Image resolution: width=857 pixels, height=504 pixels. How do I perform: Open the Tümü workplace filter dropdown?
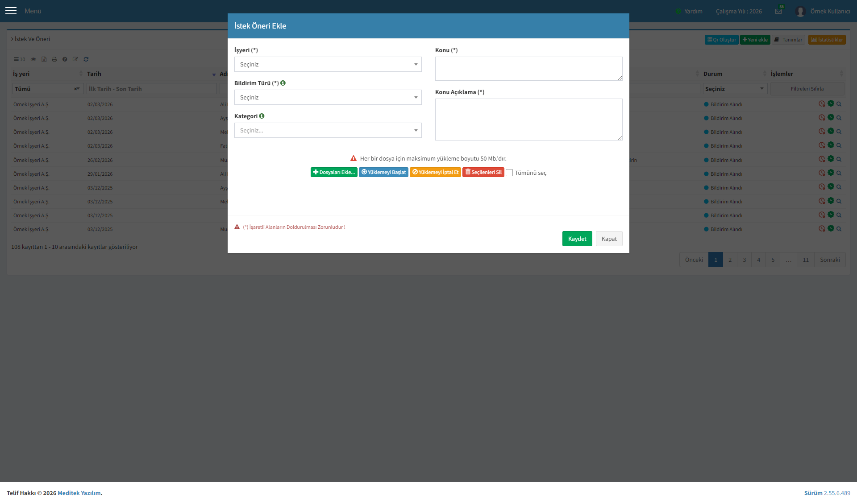(48, 89)
